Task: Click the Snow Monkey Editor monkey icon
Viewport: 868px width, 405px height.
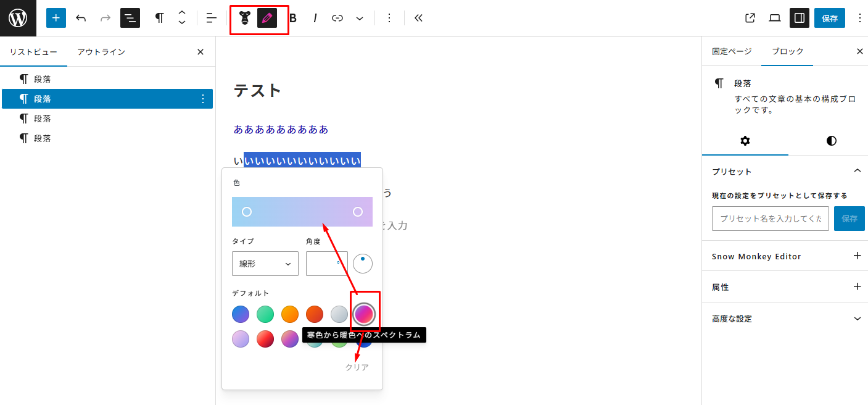Action: click(x=245, y=18)
